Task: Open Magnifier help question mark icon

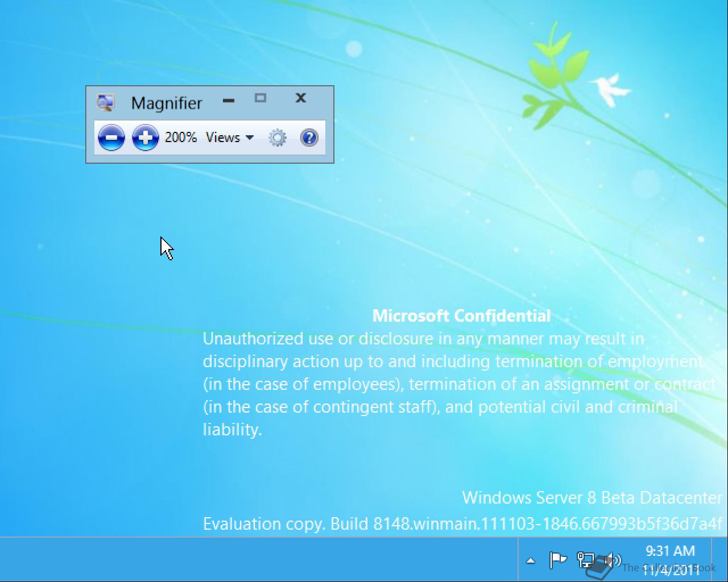Action: [x=309, y=138]
